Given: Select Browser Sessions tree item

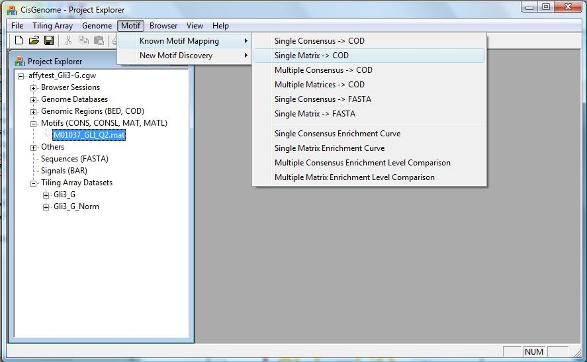Looking at the screenshot, I should (x=70, y=87).
